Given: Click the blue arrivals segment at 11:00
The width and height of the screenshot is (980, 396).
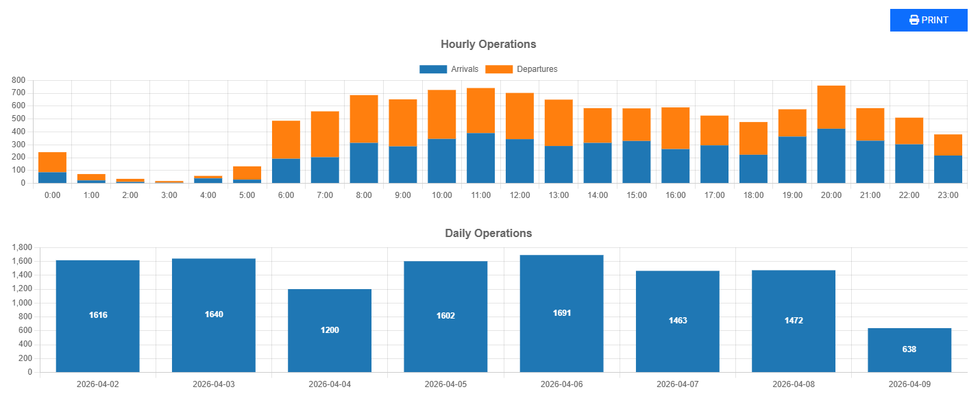Looking at the screenshot, I should click(x=480, y=158).
